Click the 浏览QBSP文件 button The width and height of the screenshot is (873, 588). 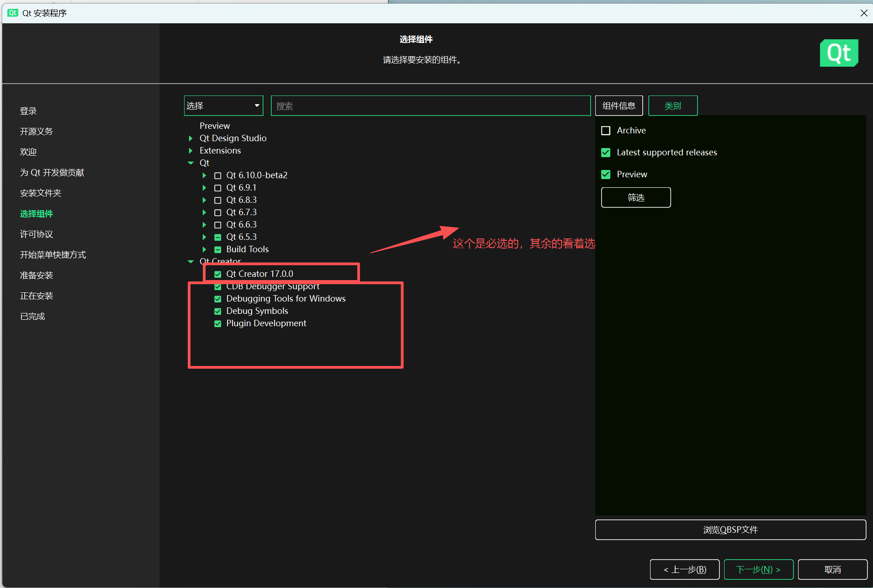(730, 530)
